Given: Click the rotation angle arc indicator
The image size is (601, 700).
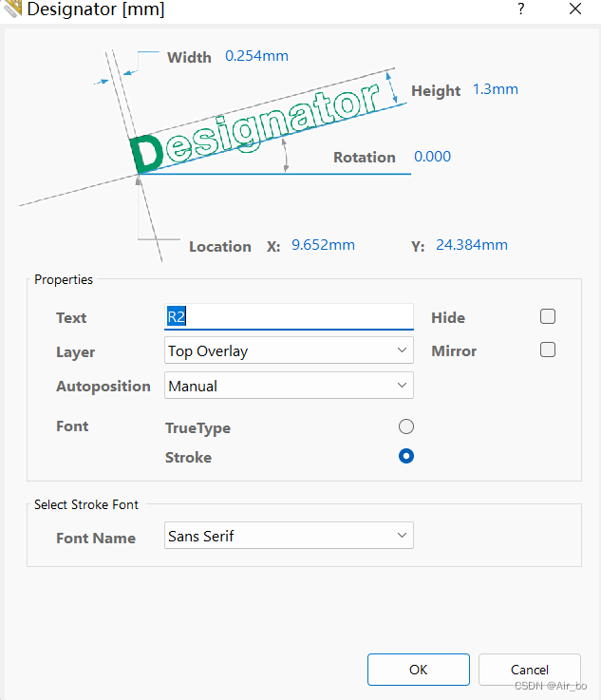Looking at the screenshot, I should click(x=286, y=154).
